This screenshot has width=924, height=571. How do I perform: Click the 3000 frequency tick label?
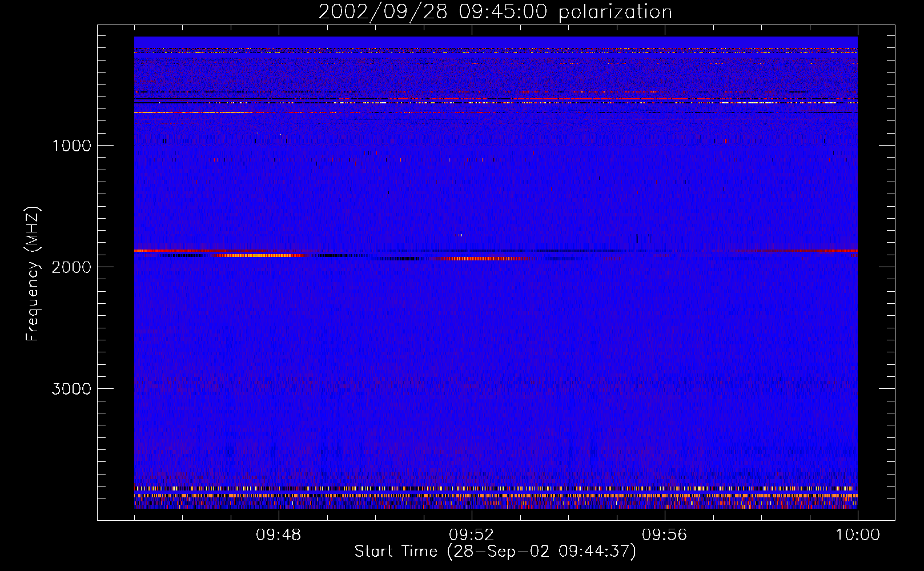point(71,389)
